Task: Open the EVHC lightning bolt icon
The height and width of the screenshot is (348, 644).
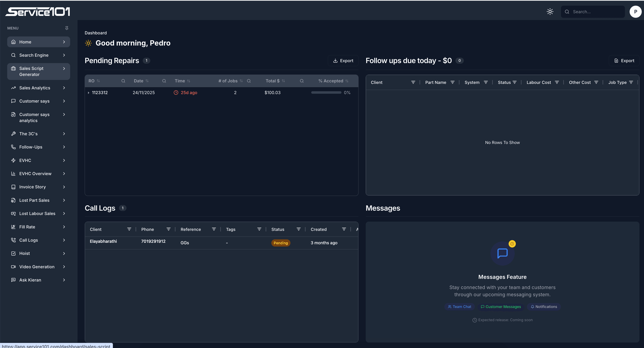Action: 13,160
